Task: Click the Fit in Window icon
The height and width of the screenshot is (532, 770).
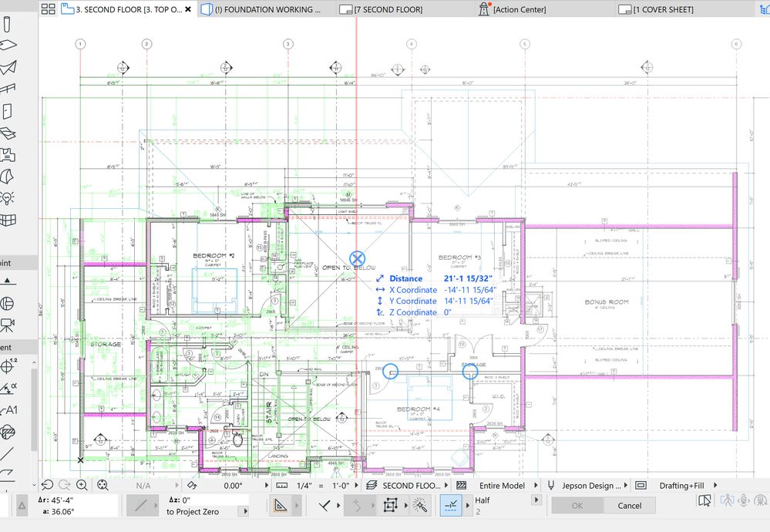Action: pyautogui.click(x=101, y=485)
